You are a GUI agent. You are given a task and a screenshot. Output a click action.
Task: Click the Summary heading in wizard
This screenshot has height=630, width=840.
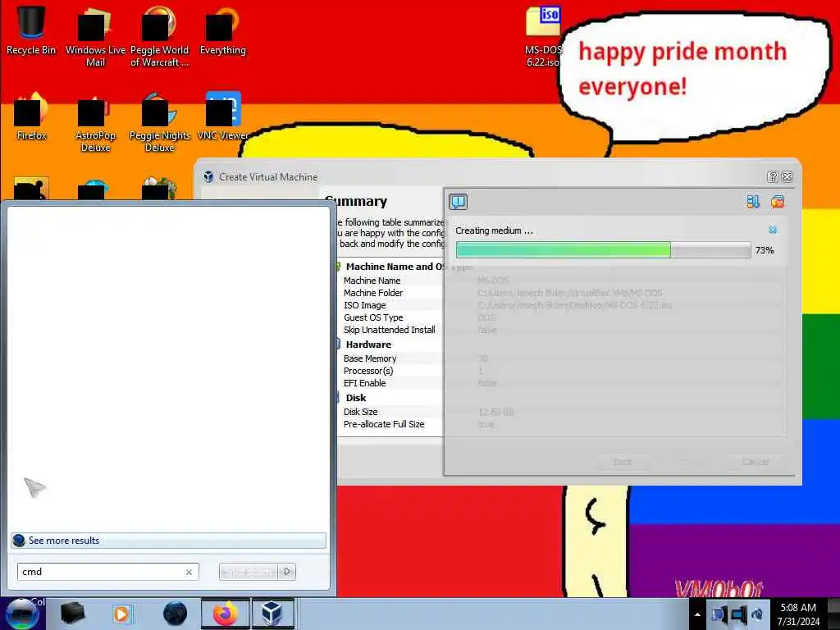click(x=356, y=202)
